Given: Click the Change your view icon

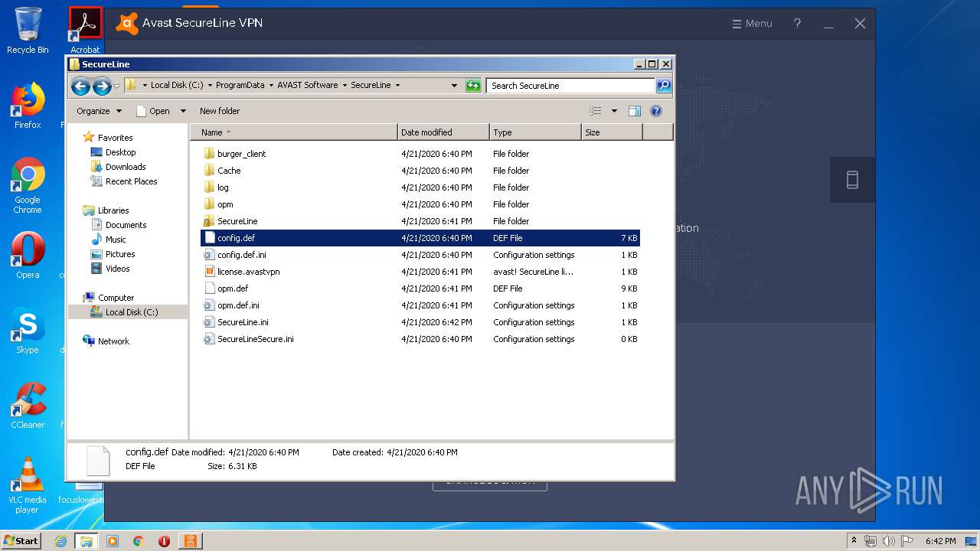Looking at the screenshot, I should [596, 111].
